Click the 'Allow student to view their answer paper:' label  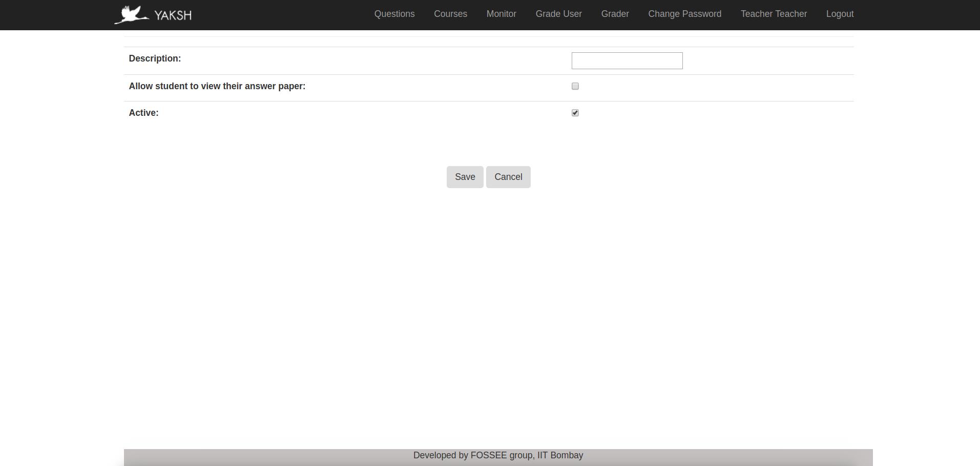click(217, 86)
